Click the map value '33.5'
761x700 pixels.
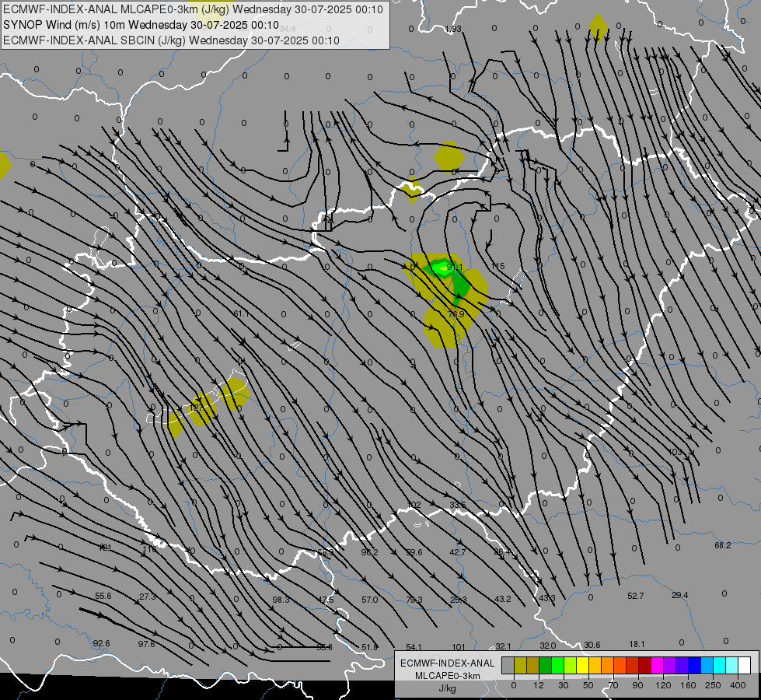[458, 506]
